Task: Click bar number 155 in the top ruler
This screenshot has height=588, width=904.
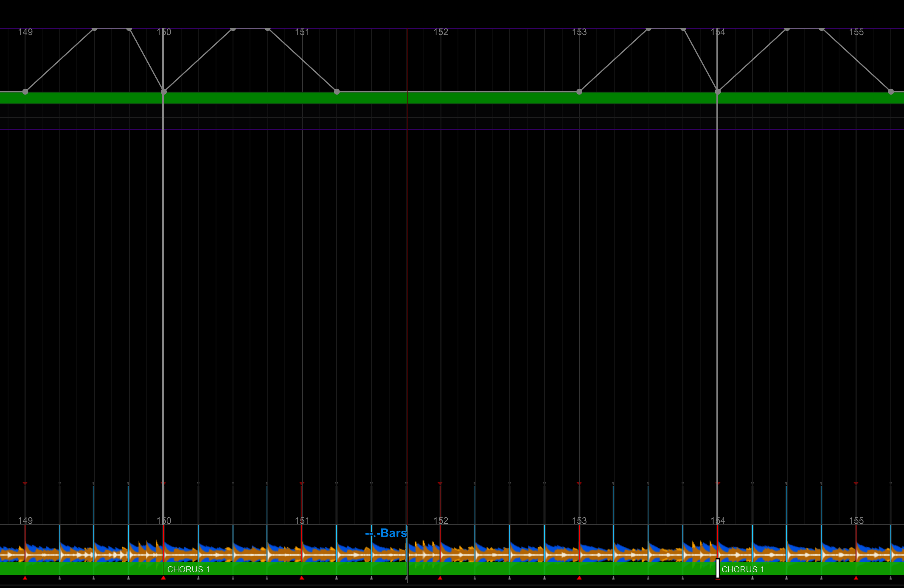Action: pyautogui.click(x=856, y=32)
